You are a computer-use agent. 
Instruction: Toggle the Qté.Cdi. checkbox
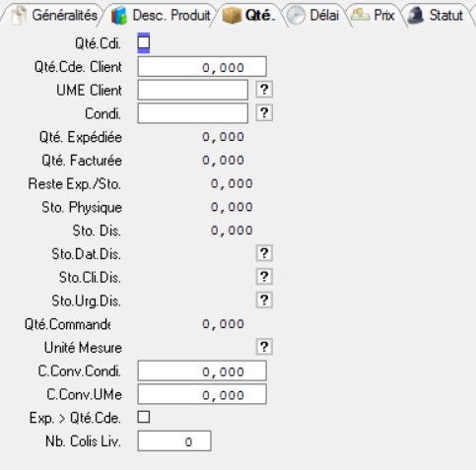[144, 43]
